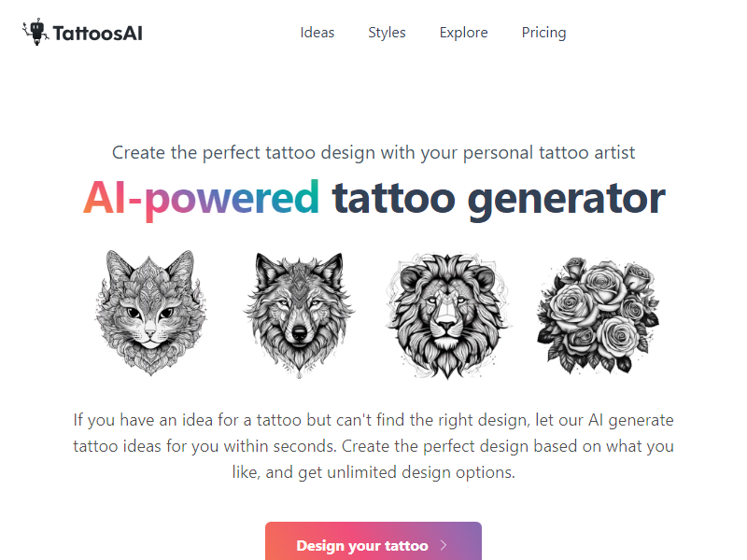Click the gradient "AI-powered" heading text
Viewport: 747px width, 560px height.
(201, 198)
